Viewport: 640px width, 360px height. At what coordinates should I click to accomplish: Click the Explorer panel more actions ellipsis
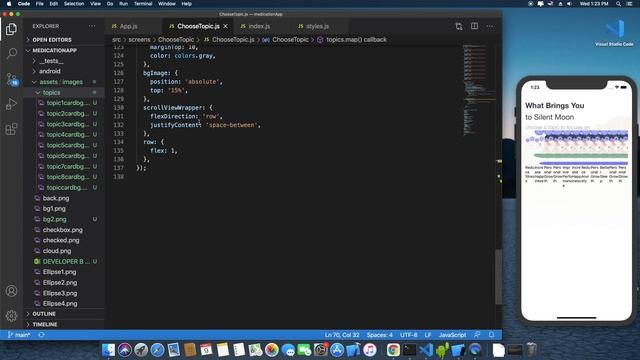[92, 26]
